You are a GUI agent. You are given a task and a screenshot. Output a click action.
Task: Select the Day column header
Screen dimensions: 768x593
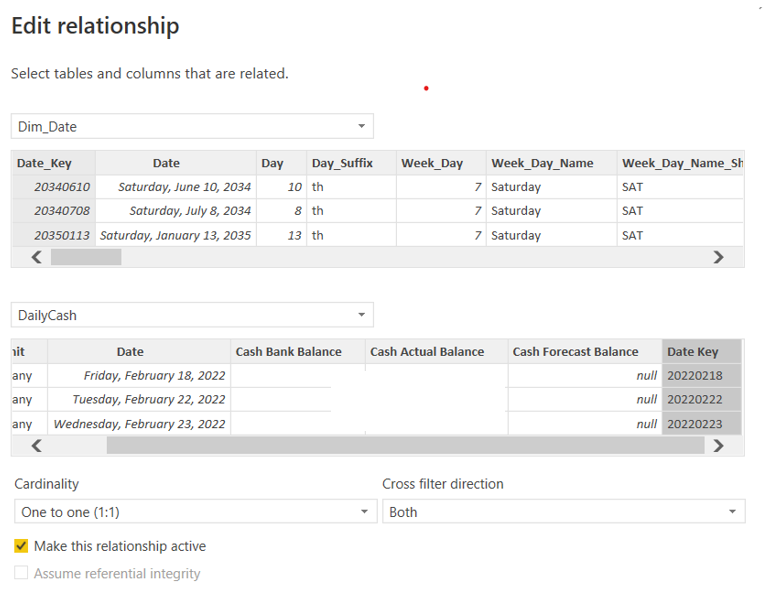tap(282, 163)
